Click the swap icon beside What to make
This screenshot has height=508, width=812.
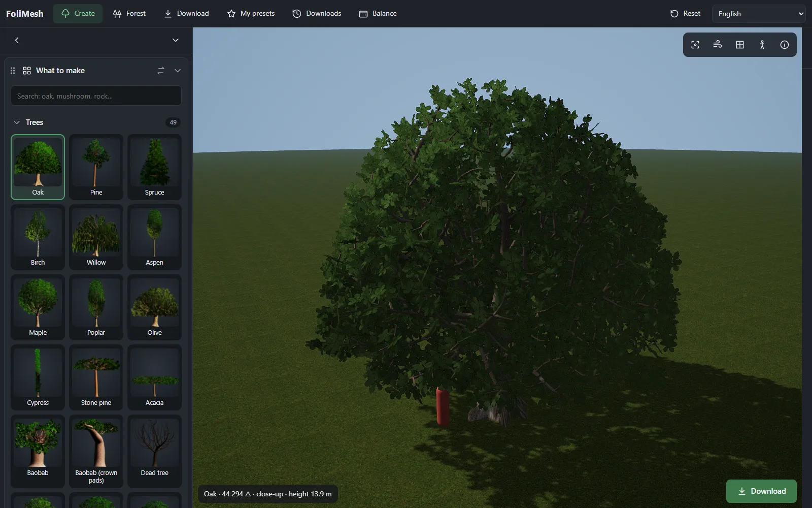coord(161,71)
